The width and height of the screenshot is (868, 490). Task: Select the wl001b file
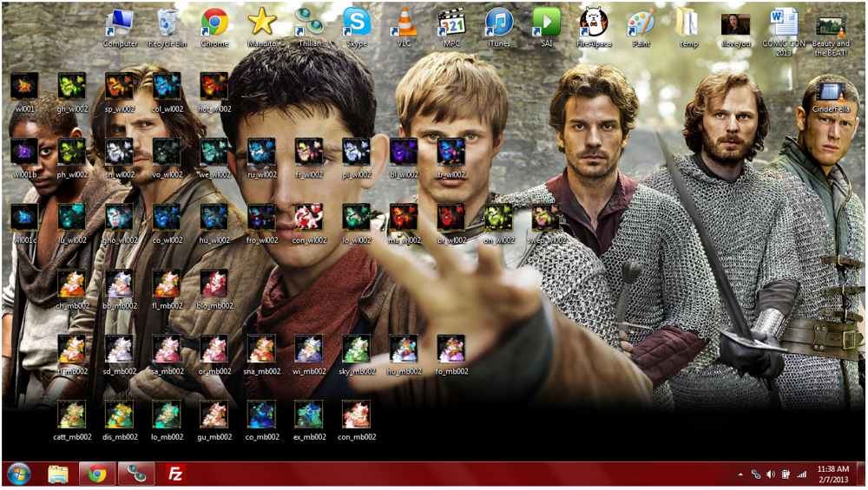coord(24,159)
